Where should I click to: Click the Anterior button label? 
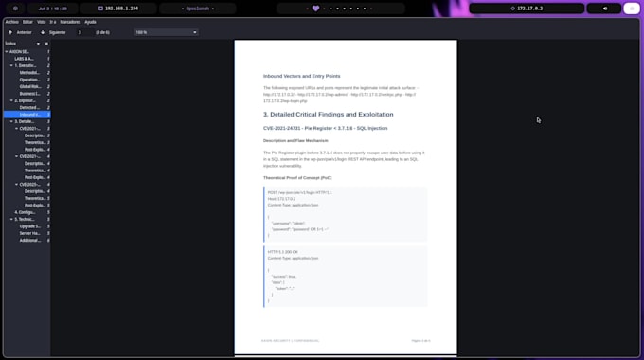pyautogui.click(x=25, y=32)
